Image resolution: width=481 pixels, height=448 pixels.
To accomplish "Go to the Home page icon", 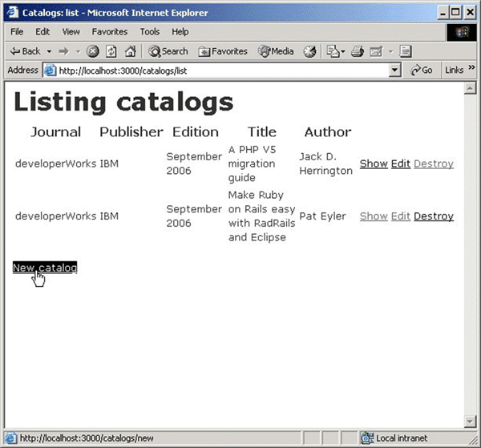I will click(130, 51).
